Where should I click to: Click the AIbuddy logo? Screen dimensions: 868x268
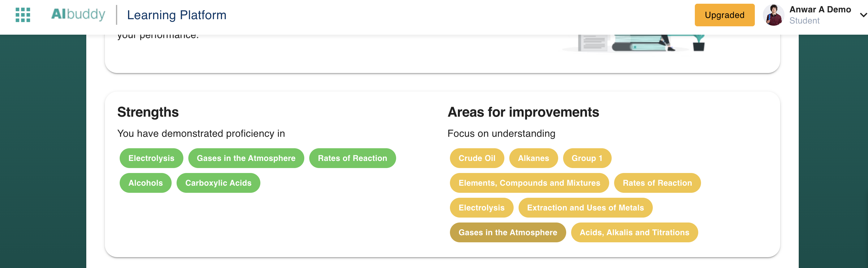pyautogui.click(x=78, y=15)
